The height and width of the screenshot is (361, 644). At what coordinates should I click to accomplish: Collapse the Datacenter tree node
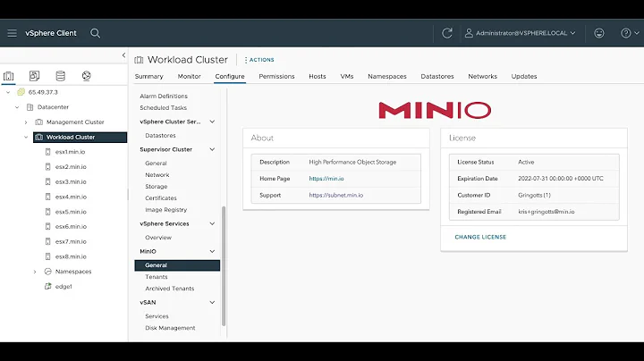(17, 107)
